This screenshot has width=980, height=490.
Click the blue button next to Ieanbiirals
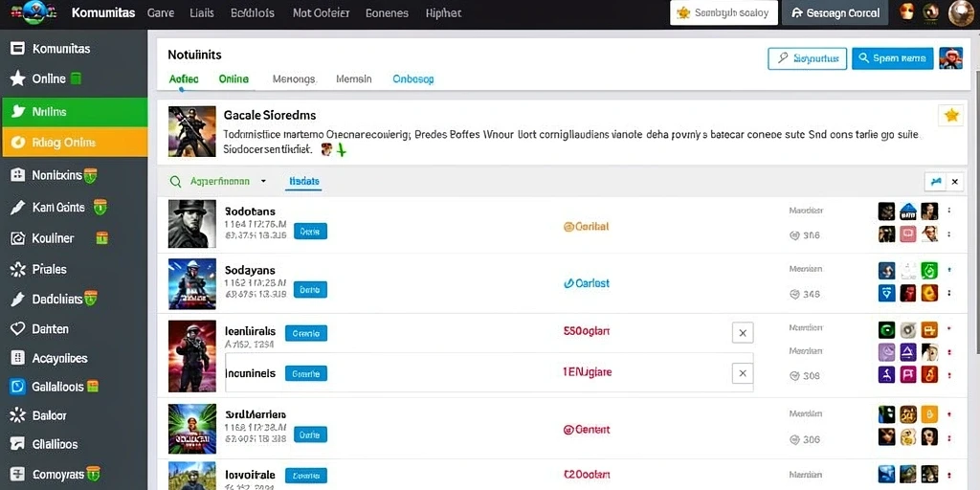tap(305, 333)
